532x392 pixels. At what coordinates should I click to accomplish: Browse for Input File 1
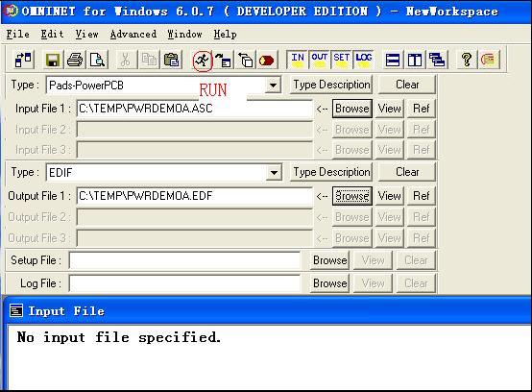pyautogui.click(x=352, y=109)
